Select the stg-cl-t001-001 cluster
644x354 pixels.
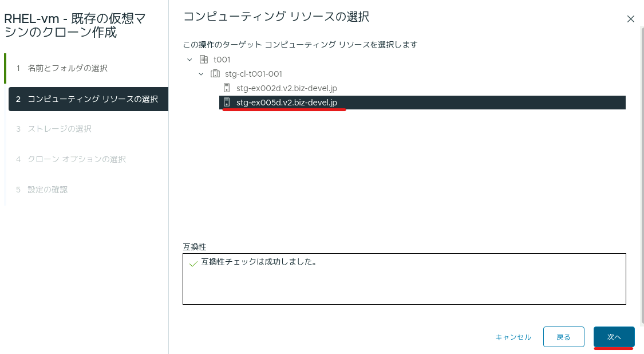(254, 74)
